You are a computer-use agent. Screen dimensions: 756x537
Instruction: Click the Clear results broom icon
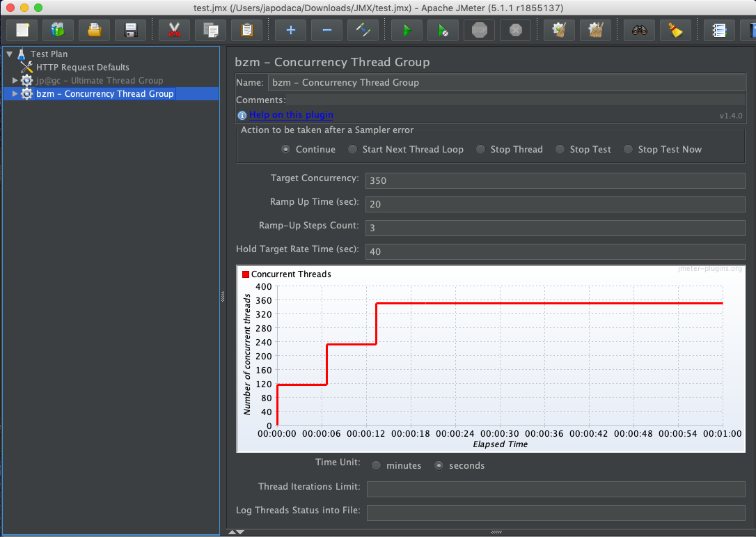[559, 30]
